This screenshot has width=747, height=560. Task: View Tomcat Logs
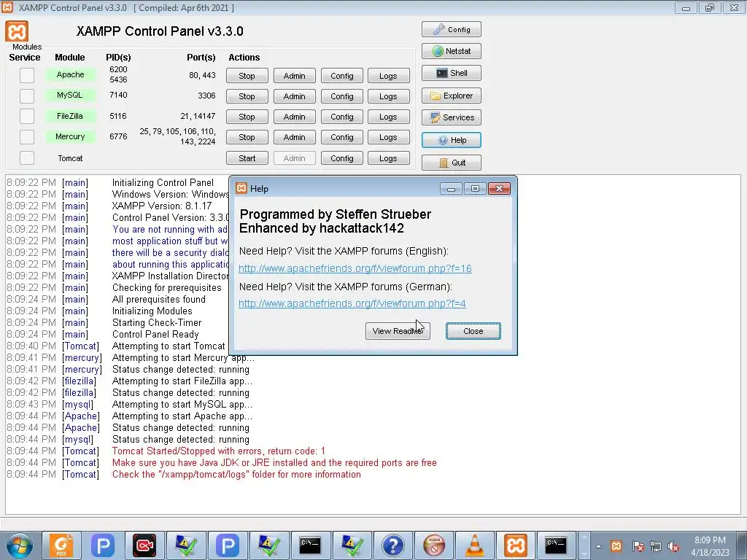[x=388, y=158]
